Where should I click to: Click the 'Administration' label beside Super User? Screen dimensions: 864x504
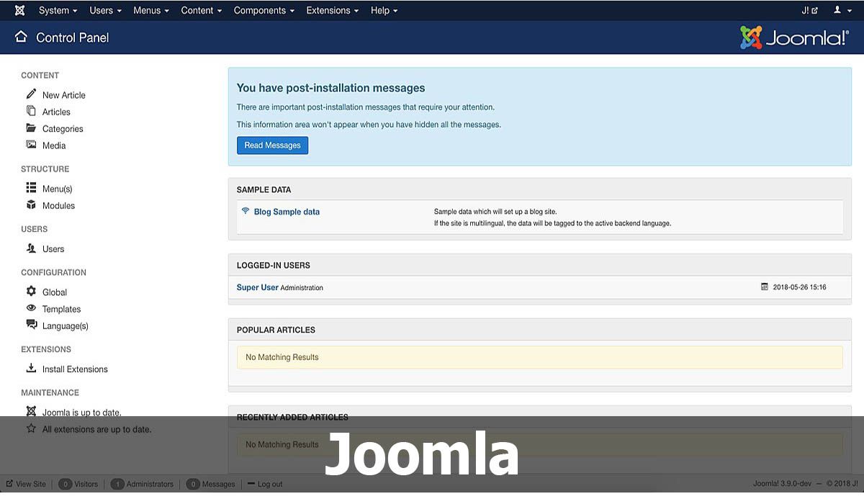(302, 288)
